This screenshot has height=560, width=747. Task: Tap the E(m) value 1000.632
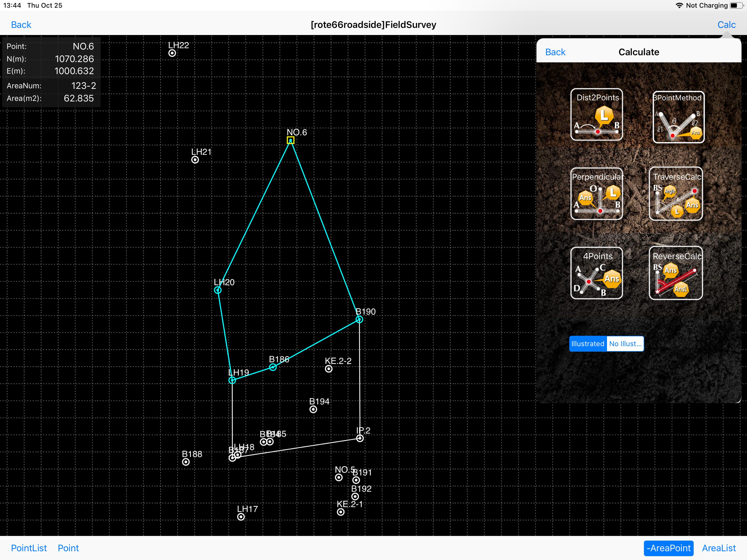74,71
